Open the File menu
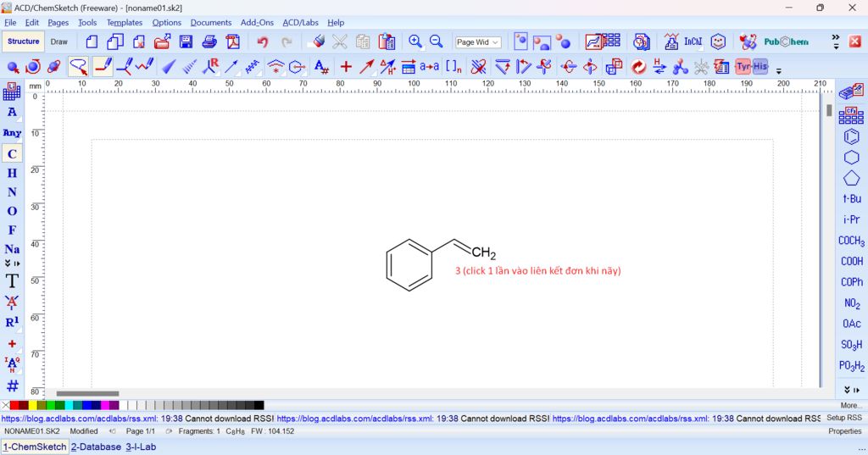This screenshot has height=455, width=868. (10, 23)
